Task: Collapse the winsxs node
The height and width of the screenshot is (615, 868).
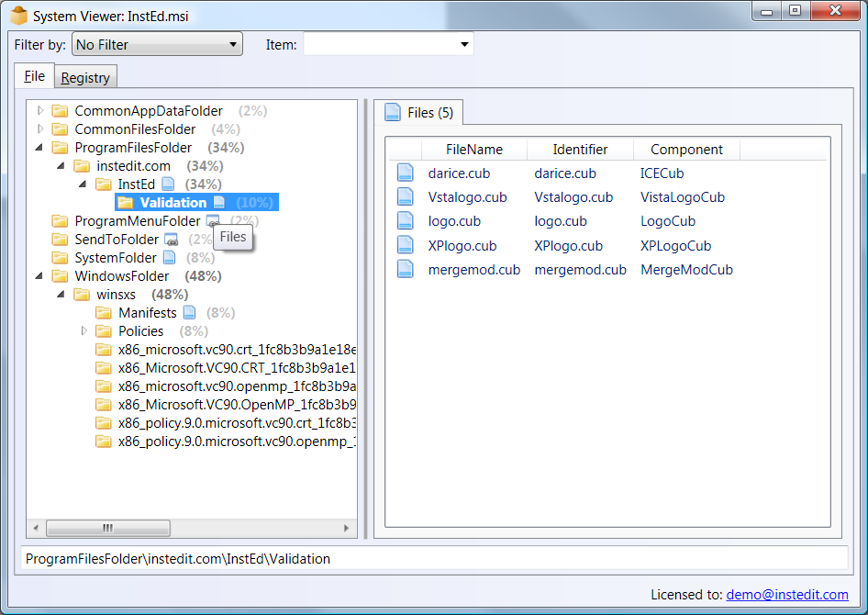Action: (x=61, y=295)
